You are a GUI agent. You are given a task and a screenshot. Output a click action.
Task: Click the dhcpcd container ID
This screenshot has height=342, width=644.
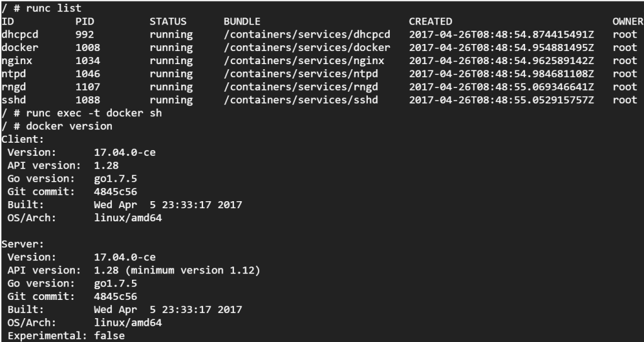19,35
